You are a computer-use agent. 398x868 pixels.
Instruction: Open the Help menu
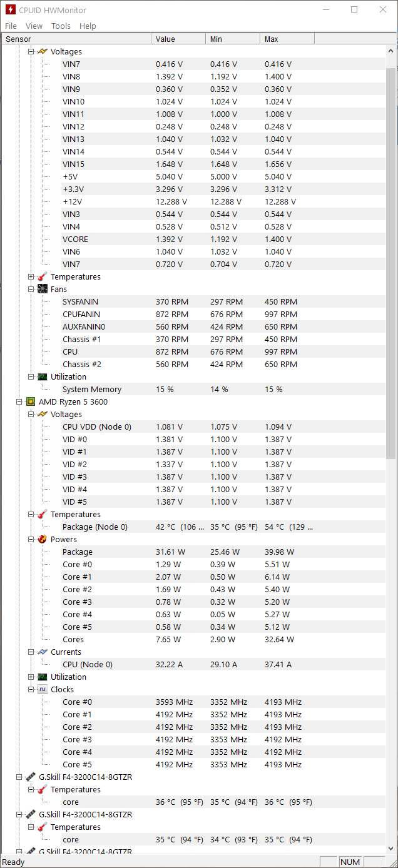point(88,26)
